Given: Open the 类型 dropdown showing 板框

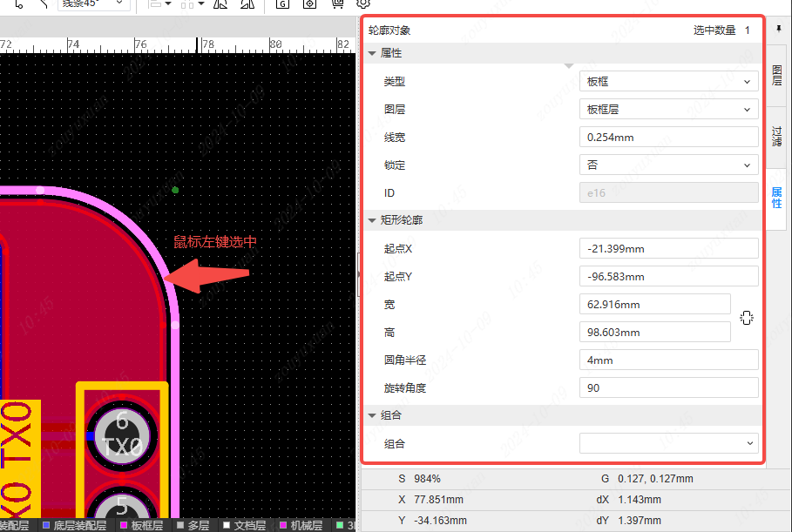Looking at the screenshot, I should (669, 81).
